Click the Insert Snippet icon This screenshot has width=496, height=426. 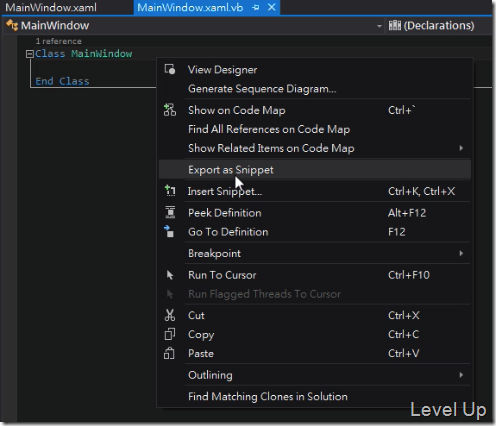tap(170, 191)
